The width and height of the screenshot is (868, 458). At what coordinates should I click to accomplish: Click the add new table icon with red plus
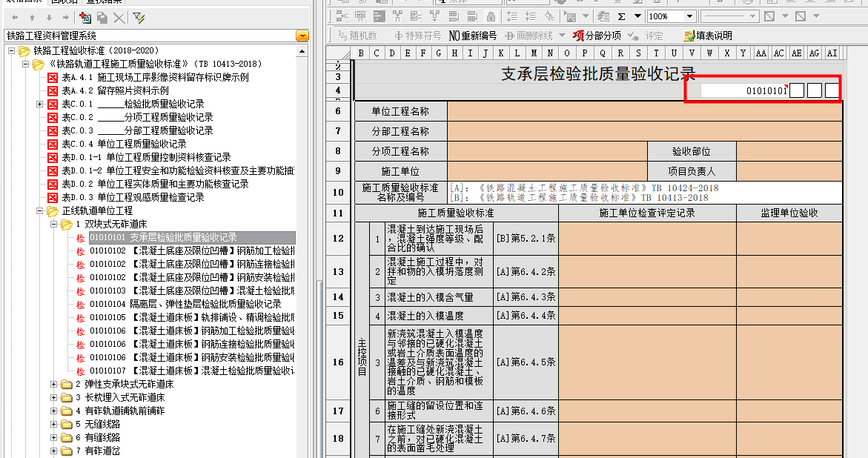click(85, 18)
